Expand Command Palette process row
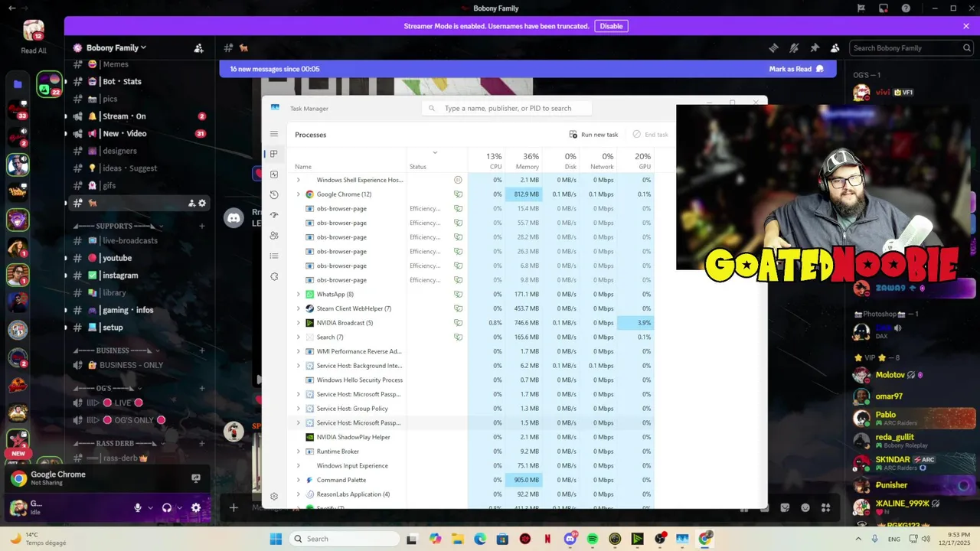Image resolution: width=980 pixels, height=551 pixels. [299, 480]
